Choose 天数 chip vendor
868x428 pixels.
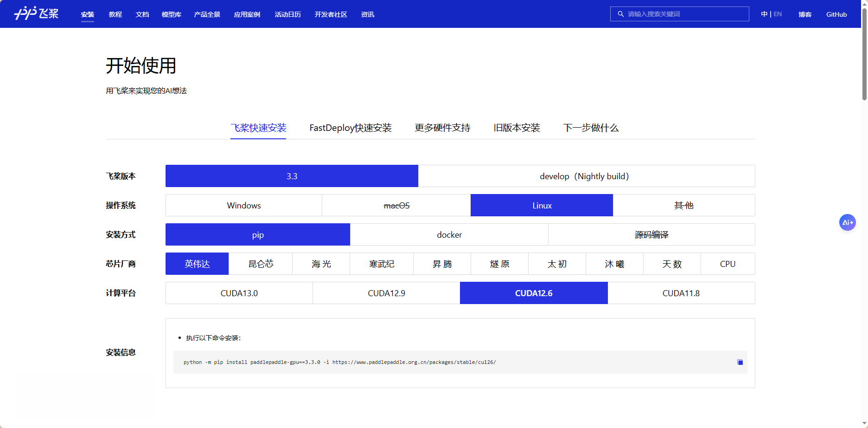pyautogui.click(x=672, y=264)
